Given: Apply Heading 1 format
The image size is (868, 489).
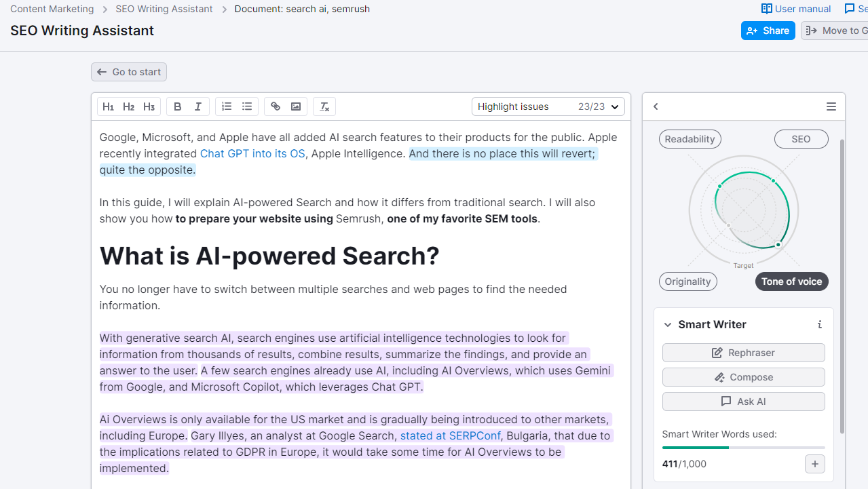Looking at the screenshot, I should pos(108,106).
